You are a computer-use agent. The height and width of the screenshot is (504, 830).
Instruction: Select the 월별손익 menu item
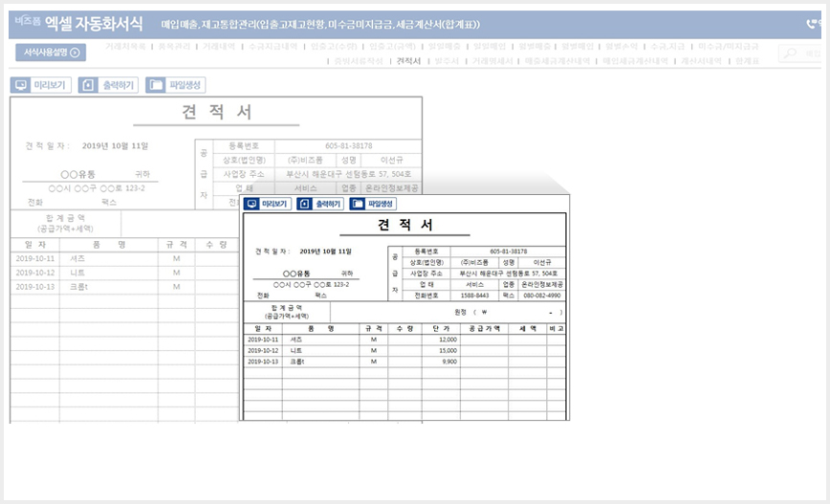(x=622, y=47)
